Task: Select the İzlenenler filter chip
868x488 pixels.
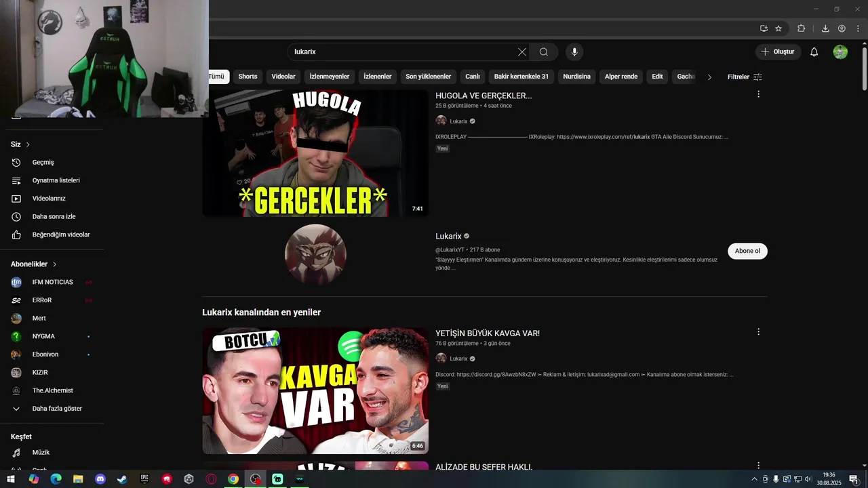Action: coord(378,77)
